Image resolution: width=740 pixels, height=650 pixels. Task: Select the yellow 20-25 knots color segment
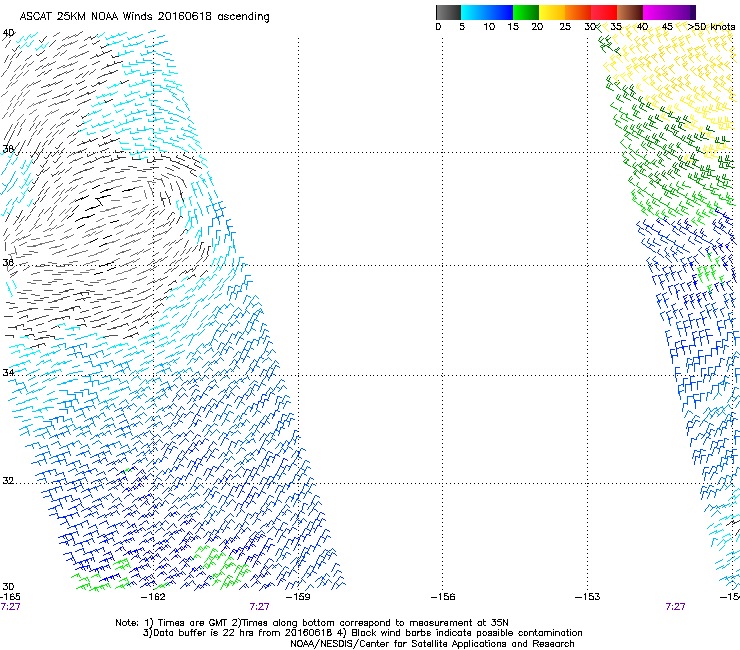pyautogui.click(x=552, y=12)
